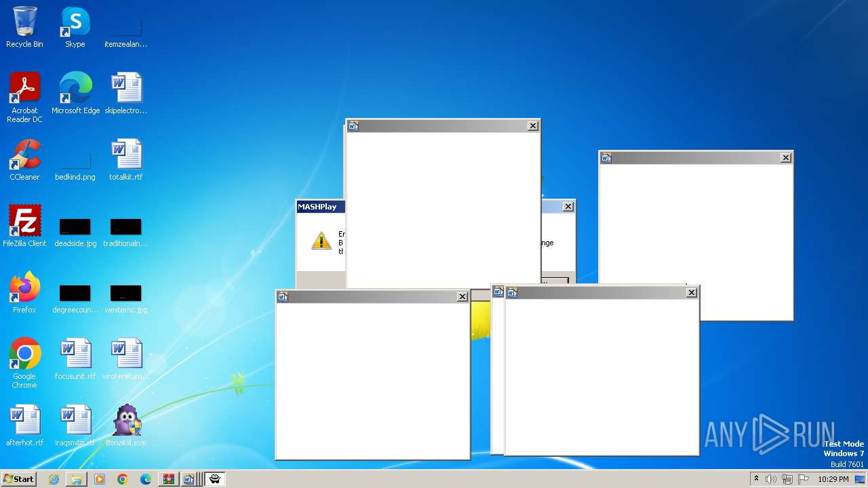Click the top-center blank window's title icon
The image size is (868, 488).
tap(353, 126)
